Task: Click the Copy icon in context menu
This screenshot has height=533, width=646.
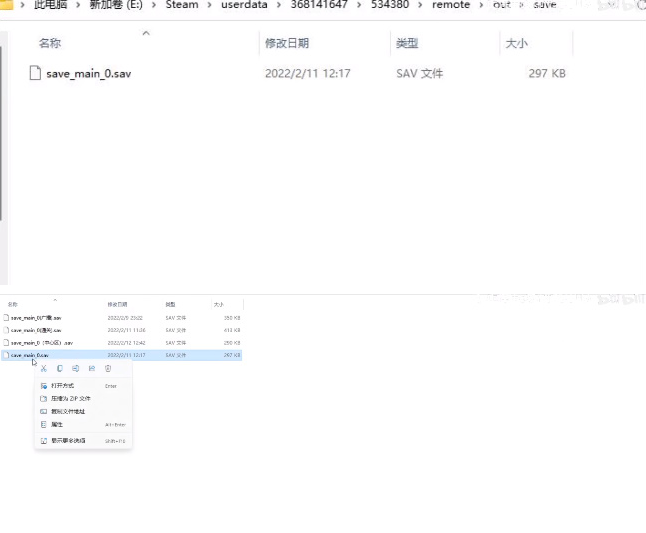Action: click(60, 369)
